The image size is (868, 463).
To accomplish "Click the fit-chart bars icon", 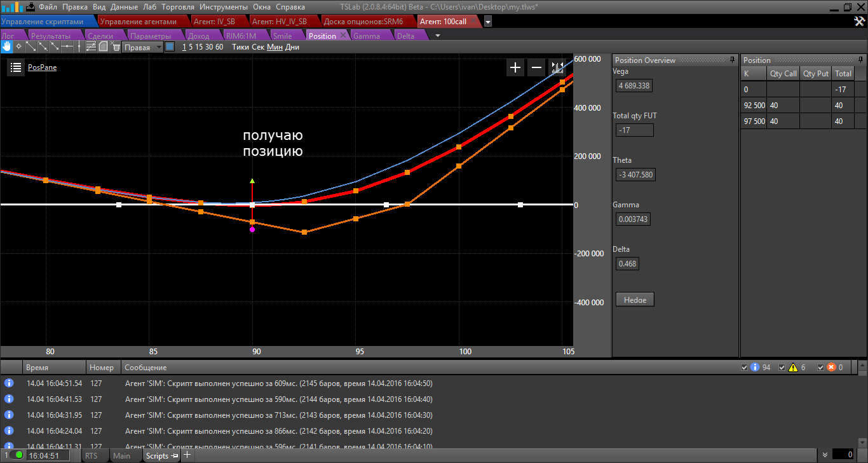I will tap(557, 67).
